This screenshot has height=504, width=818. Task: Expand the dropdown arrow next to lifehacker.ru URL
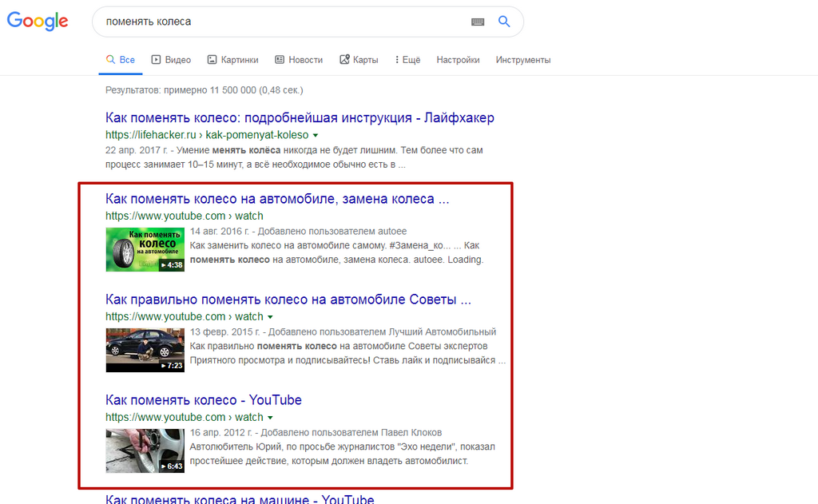[x=315, y=136]
